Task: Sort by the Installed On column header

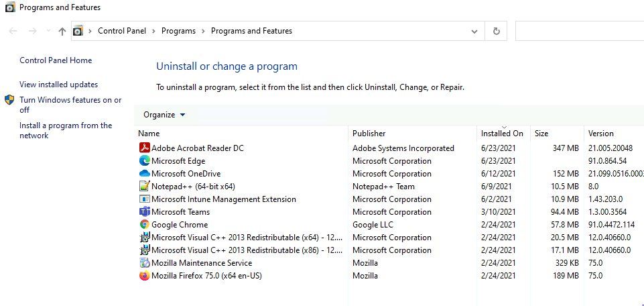Action: [503, 134]
